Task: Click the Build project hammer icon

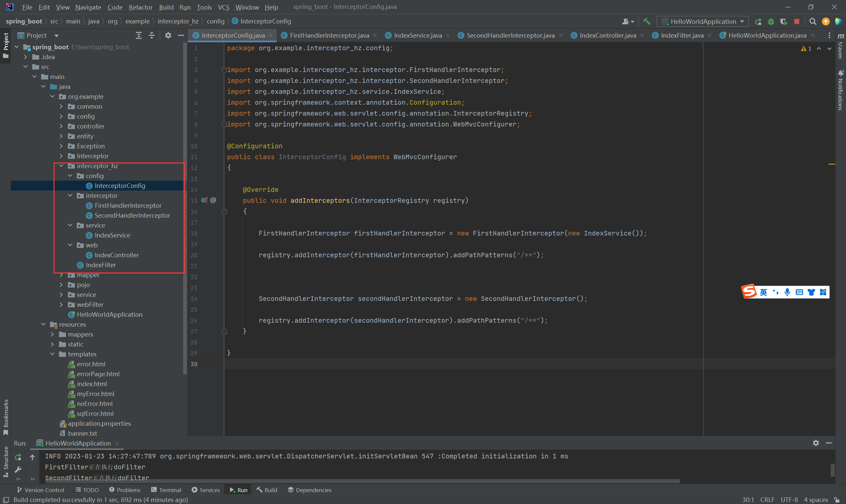Action: pyautogui.click(x=646, y=21)
